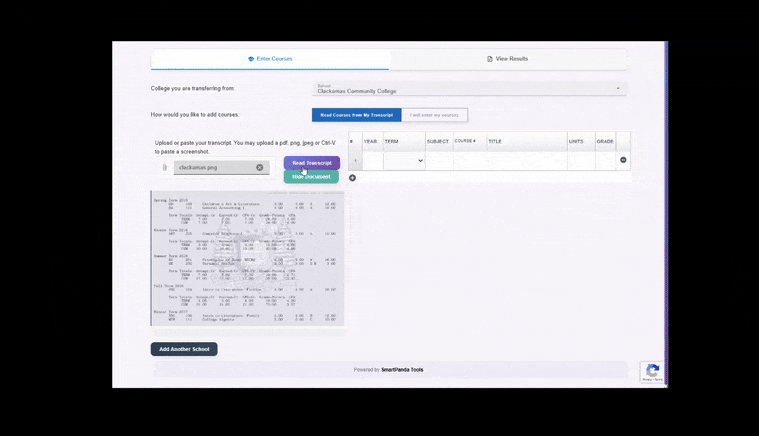Add a course row with the plus icon
Viewport: 759px width, 436px height.
[x=352, y=178]
